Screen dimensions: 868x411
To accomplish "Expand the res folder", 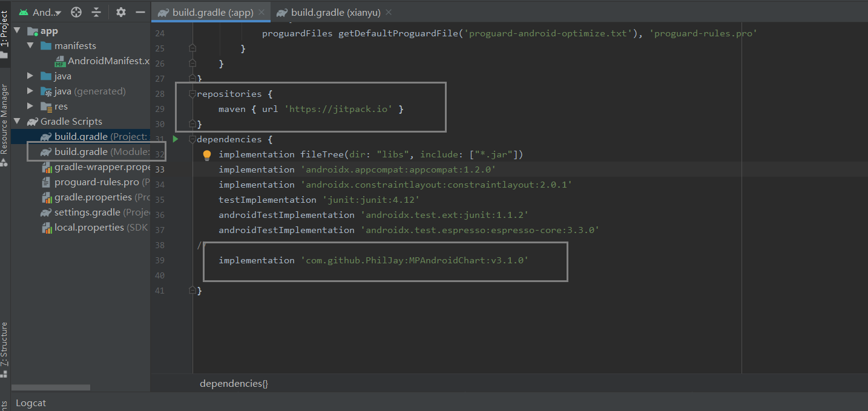I will [x=30, y=107].
